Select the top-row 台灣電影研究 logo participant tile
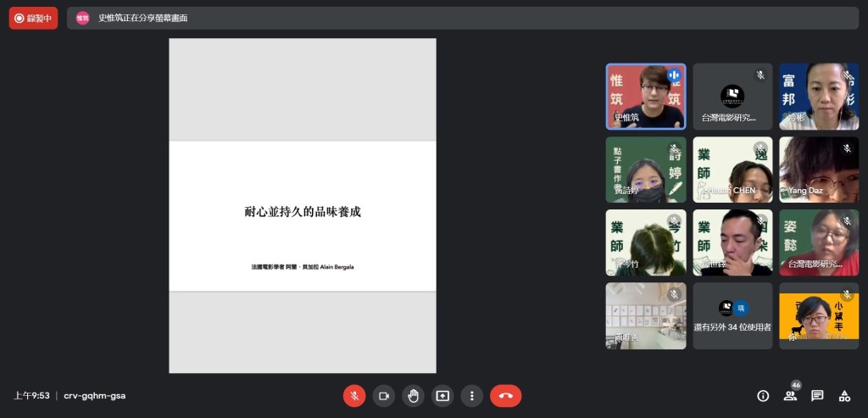Viewport: 868px width, 418px height. click(x=732, y=96)
